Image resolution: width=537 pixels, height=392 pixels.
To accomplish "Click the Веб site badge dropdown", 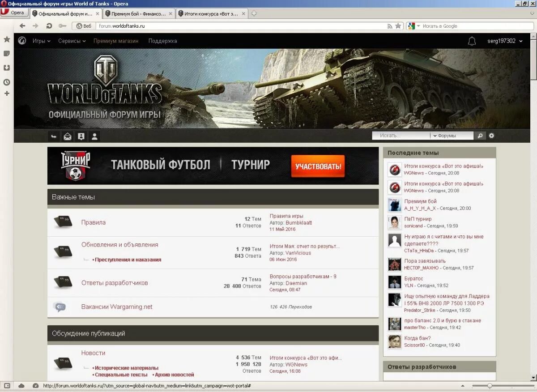I will coord(84,26).
